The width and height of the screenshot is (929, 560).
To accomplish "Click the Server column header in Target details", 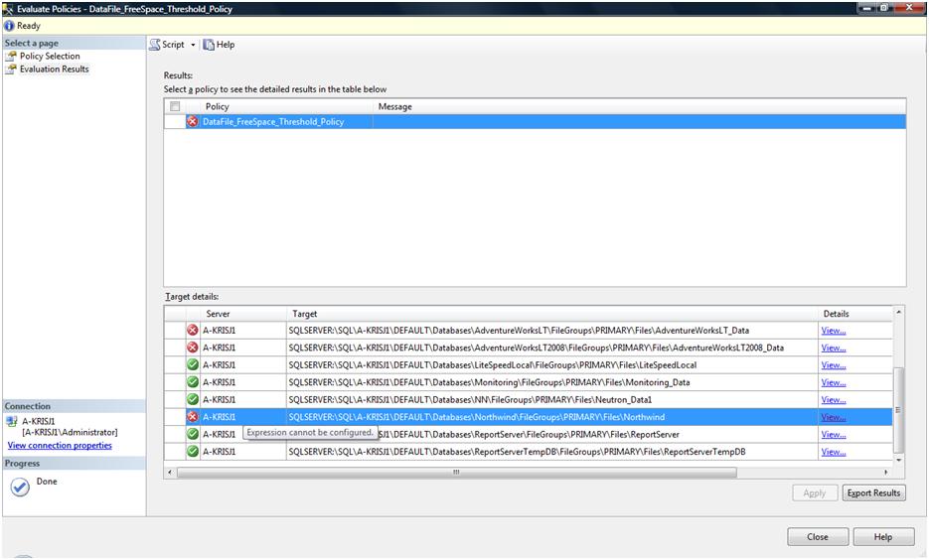I will click(218, 314).
